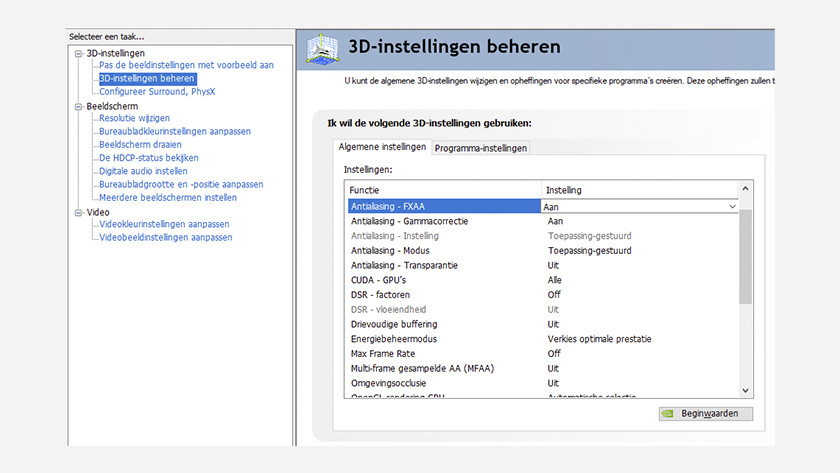The width and height of the screenshot is (840, 473).
Task: Open Meerdere beeldschermen instellen
Action: [x=167, y=198]
